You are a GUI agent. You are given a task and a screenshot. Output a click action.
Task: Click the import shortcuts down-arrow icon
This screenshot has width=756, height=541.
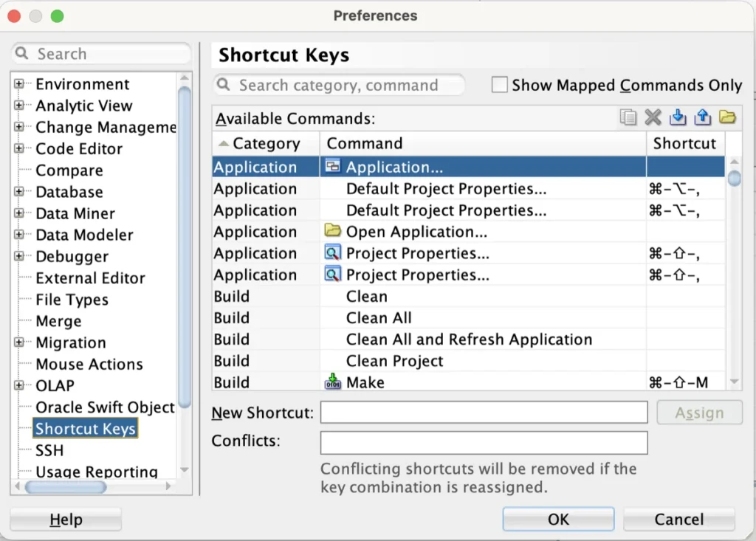click(x=678, y=117)
